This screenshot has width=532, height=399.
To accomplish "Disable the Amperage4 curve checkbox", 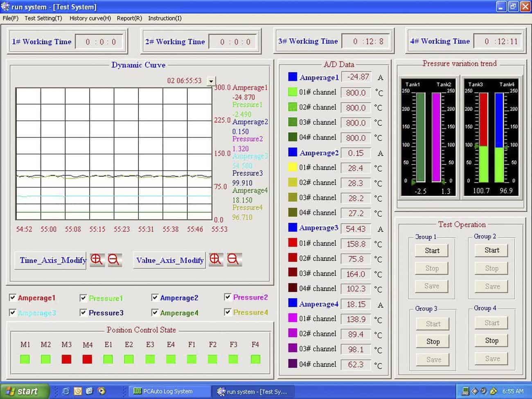I will (x=155, y=313).
